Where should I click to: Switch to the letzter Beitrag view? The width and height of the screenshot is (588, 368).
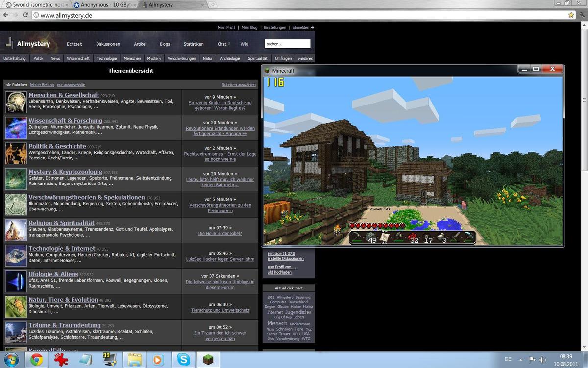coord(41,85)
